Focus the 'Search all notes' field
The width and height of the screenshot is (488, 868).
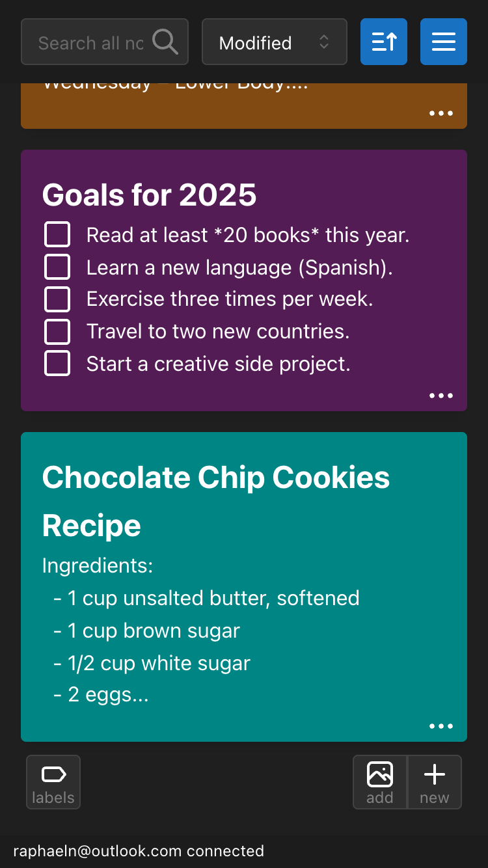coord(91,43)
